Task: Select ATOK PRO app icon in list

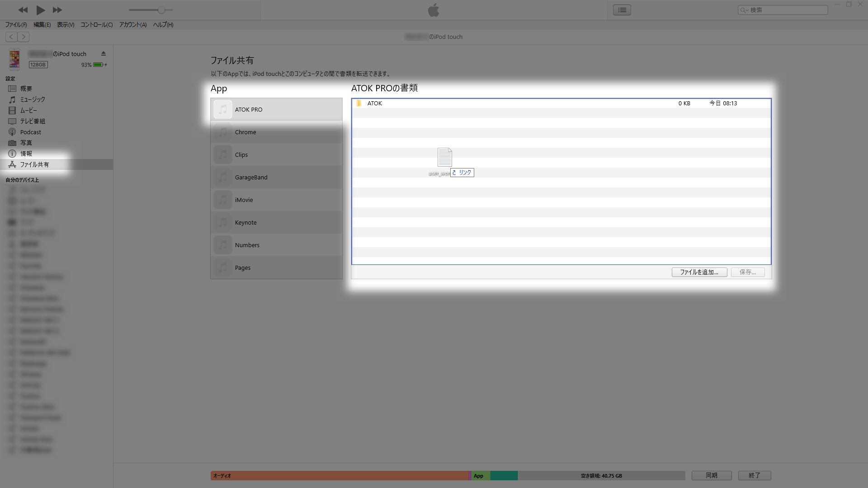Action: [x=223, y=109]
